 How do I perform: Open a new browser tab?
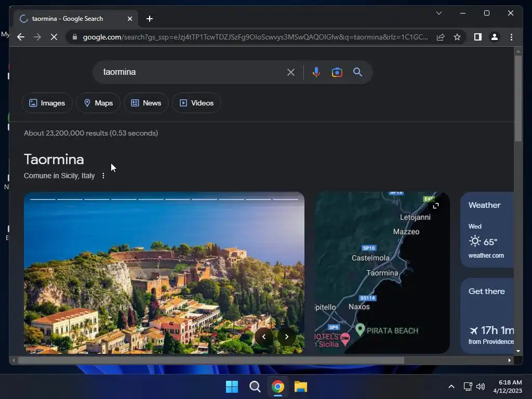tap(149, 19)
